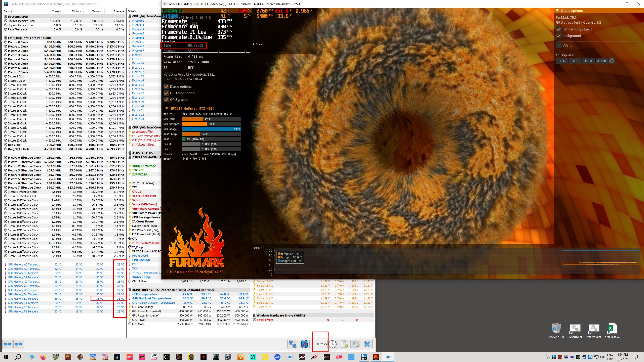Open HWiNFO sensor settings gear
Viewport: 644px width, 362px height.
(x=355, y=344)
